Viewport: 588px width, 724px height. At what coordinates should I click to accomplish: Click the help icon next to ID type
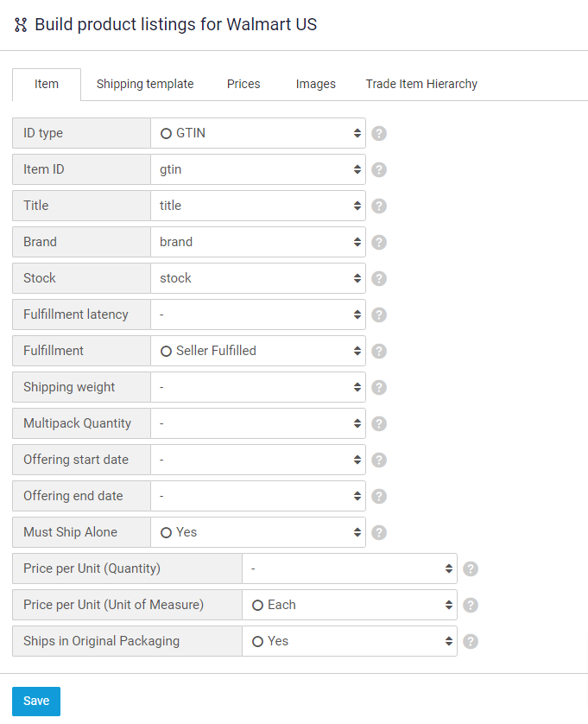[379, 133]
